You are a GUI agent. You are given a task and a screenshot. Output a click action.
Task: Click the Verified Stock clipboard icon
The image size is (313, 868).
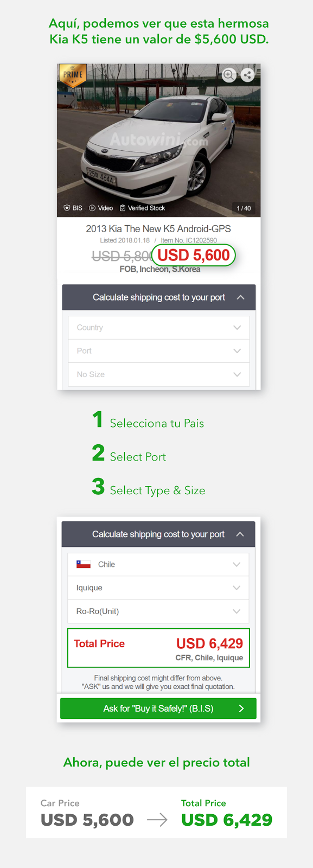(123, 208)
